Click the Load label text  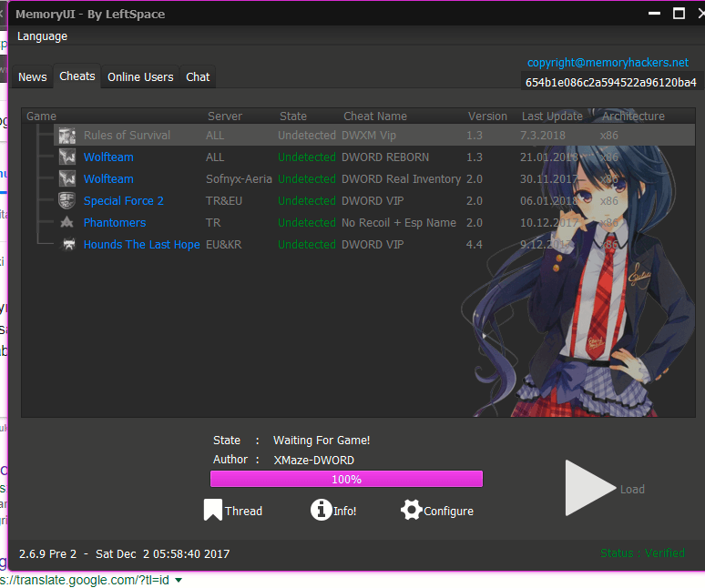(x=632, y=489)
